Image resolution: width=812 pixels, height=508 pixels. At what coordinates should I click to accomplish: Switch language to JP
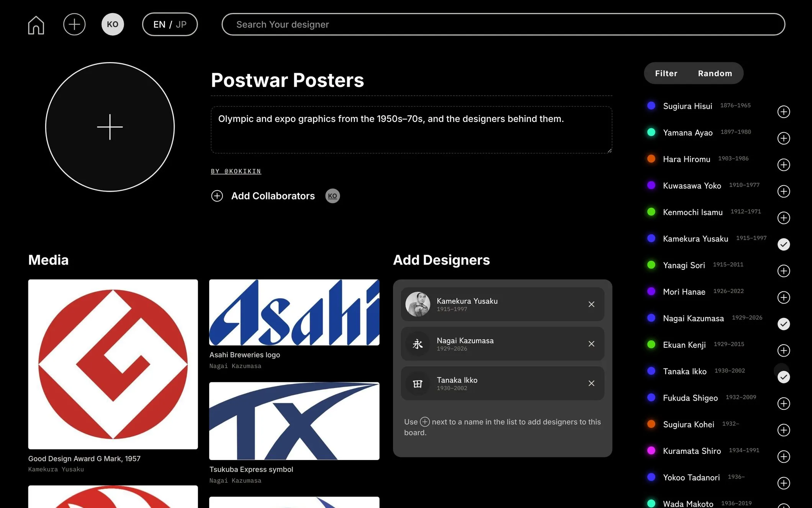181,25
